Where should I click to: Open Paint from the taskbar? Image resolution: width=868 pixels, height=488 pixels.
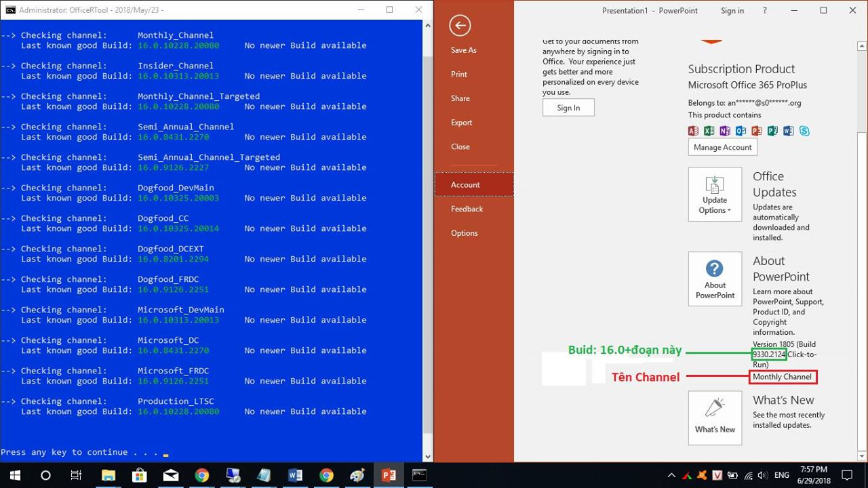pos(357,475)
